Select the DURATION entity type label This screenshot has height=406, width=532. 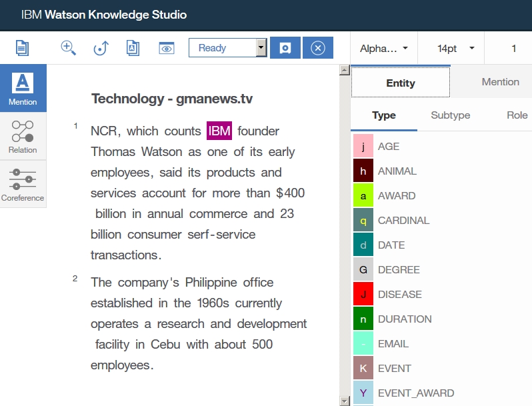coord(405,319)
